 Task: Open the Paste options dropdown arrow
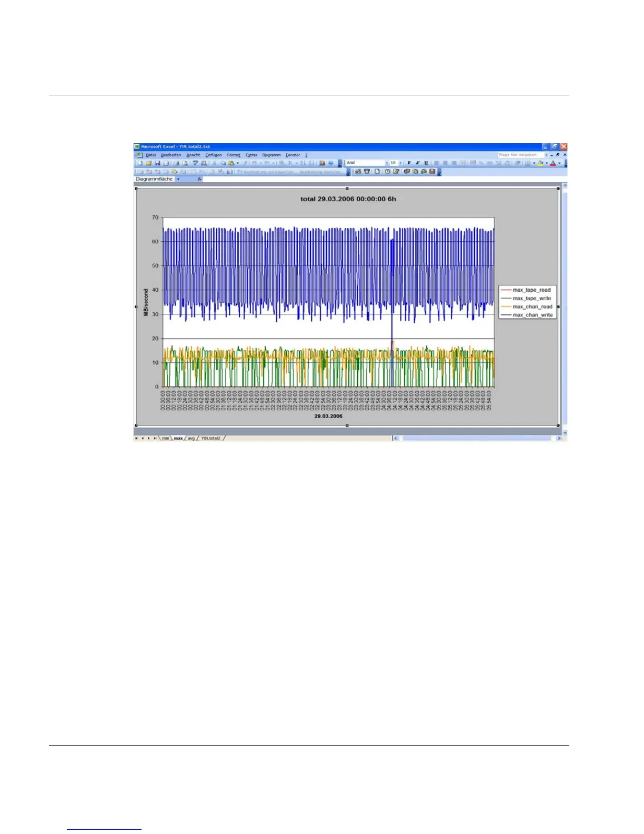coord(238,163)
